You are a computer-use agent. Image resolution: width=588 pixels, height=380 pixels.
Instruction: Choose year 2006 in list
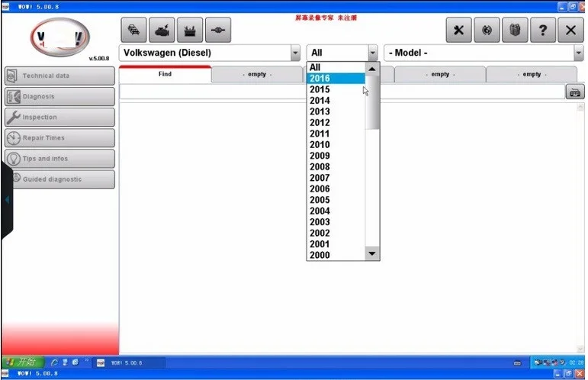pyautogui.click(x=336, y=188)
